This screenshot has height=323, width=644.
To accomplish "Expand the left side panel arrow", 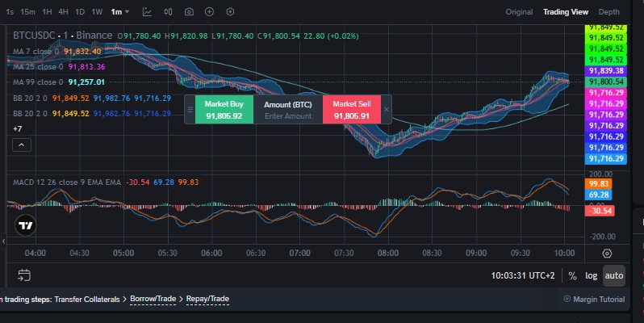I will (3, 241).
